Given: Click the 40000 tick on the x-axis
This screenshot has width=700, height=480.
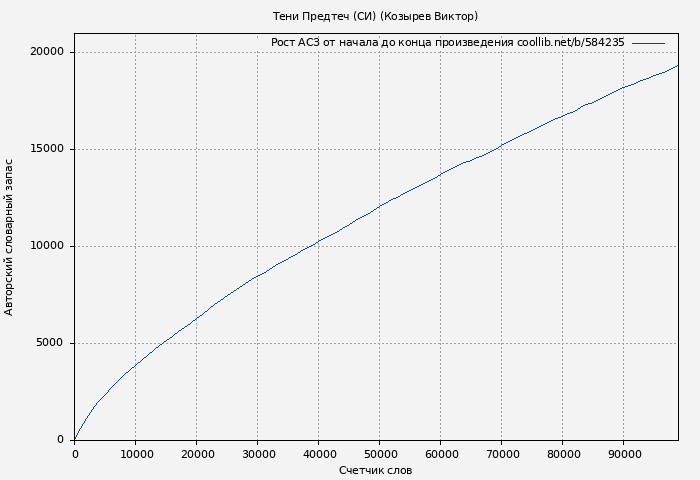Looking at the screenshot, I should pos(319,454).
